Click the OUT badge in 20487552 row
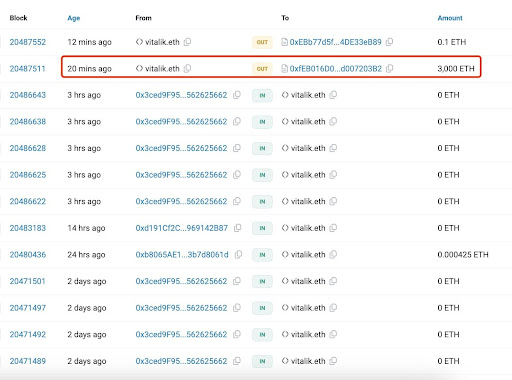 (x=262, y=42)
